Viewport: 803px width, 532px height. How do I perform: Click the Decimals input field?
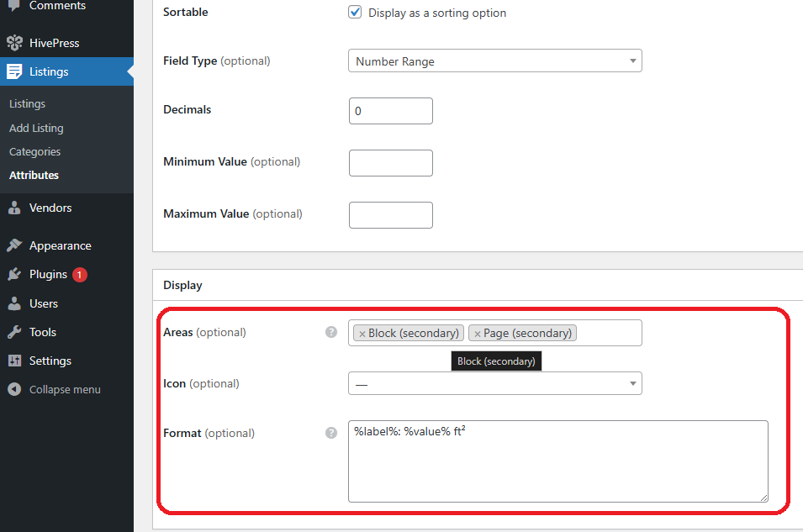(391, 111)
